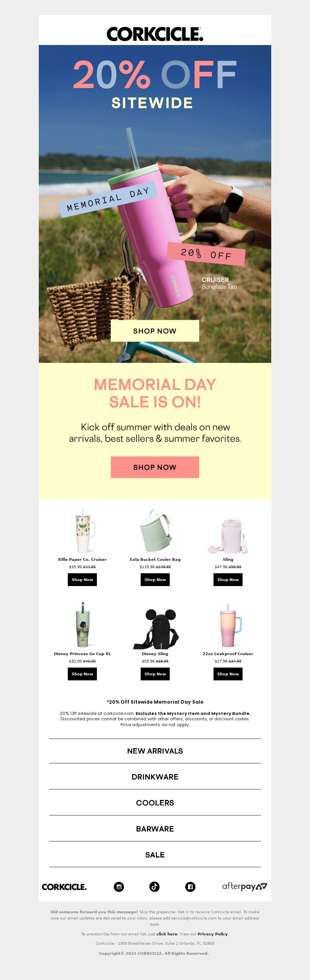Go to Drinkware category

[155, 777]
